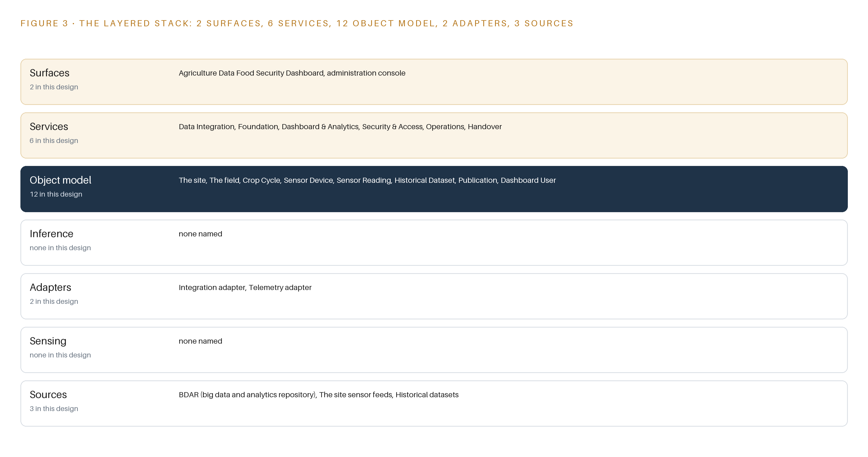Select 'none in this design' under Sensing
The height and width of the screenshot is (457, 868).
click(60, 355)
